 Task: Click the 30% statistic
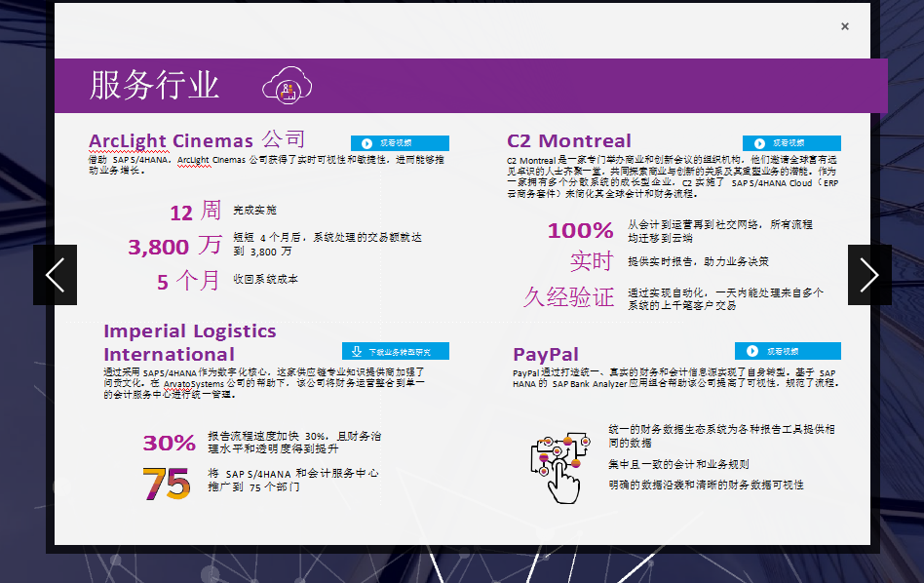(x=170, y=443)
